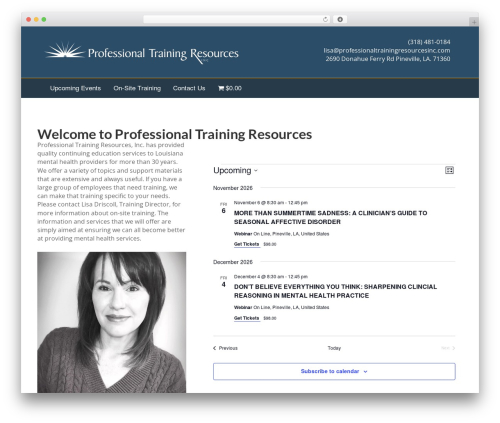The height and width of the screenshot is (423, 500).
Task: Get Tickets for December 4 webinar
Action: [x=247, y=318]
